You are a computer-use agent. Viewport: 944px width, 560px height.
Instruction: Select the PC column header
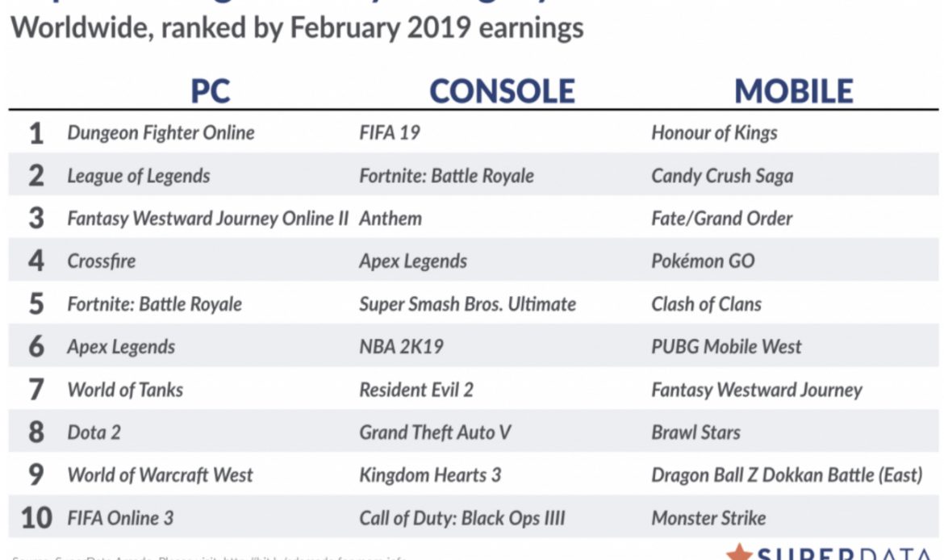coord(210,90)
